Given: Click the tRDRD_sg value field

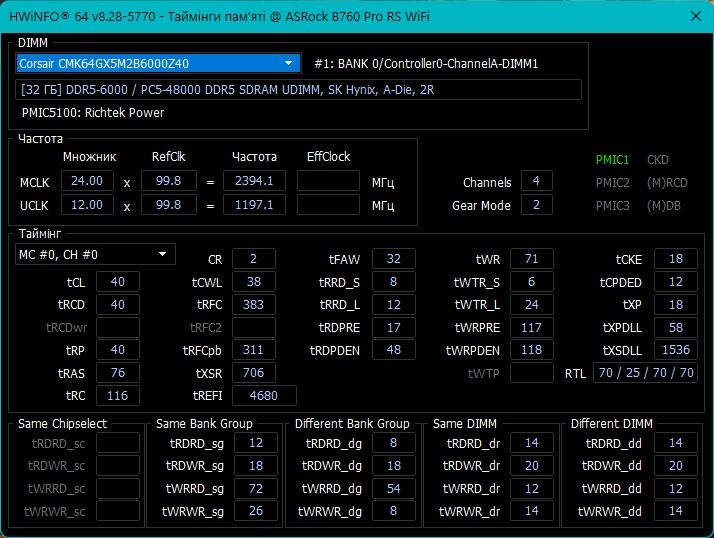Looking at the screenshot, I should [256, 443].
